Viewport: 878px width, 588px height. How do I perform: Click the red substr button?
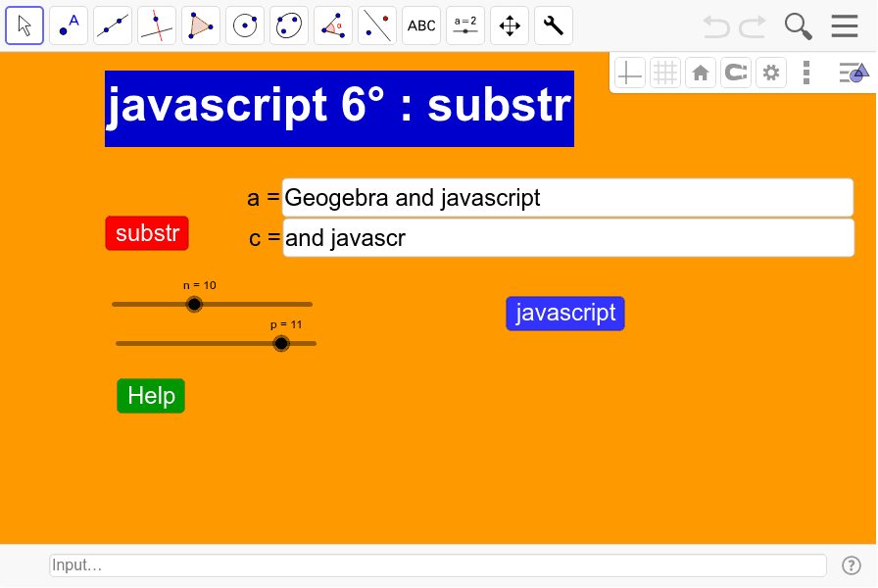(x=146, y=233)
